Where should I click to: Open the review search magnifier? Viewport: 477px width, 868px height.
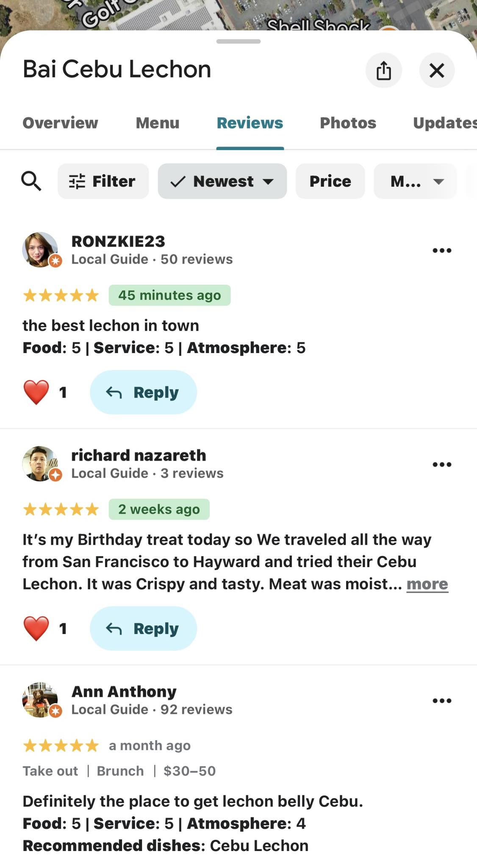tap(31, 181)
